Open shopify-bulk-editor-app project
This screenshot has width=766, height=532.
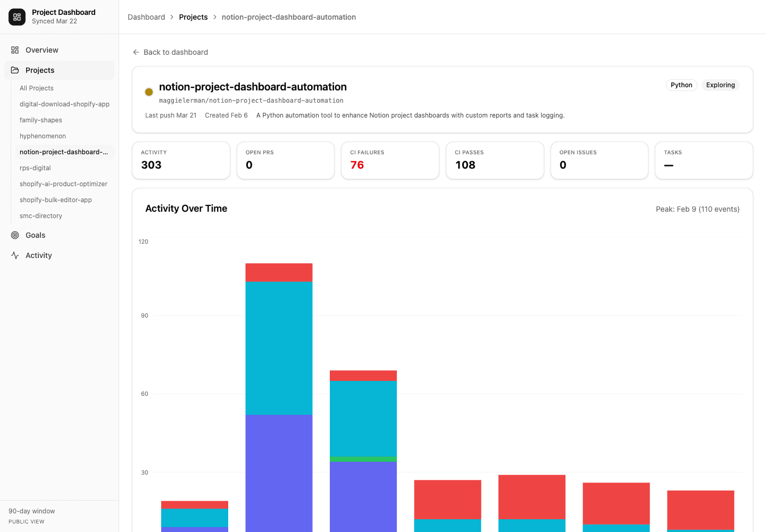click(65, 200)
